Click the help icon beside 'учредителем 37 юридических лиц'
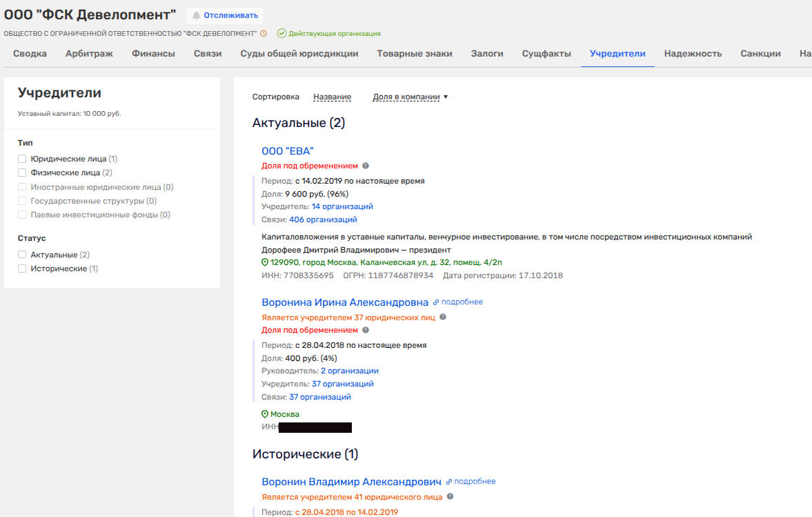Screen dimensions: 812x517 click(x=443, y=318)
